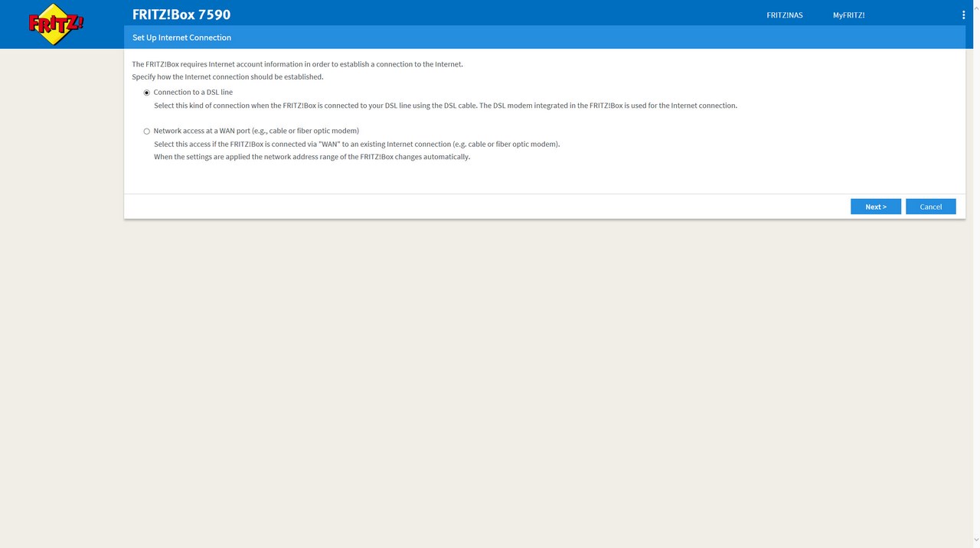Screen dimensions: 980x548
Task: Open the three-dot options menu
Action: (x=963, y=15)
